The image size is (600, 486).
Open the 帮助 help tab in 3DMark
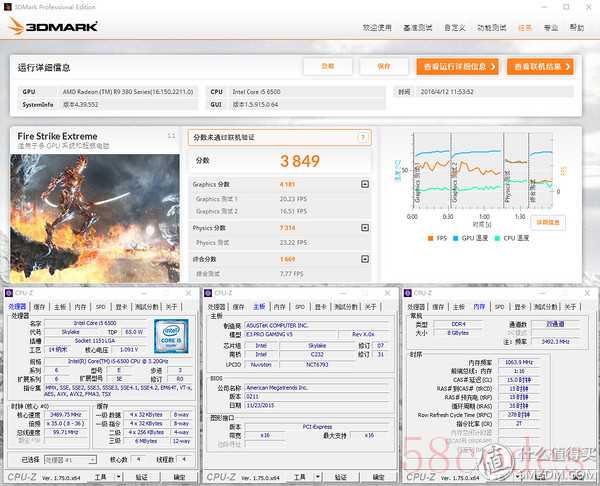pyautogui.click(x=577, y=28)
